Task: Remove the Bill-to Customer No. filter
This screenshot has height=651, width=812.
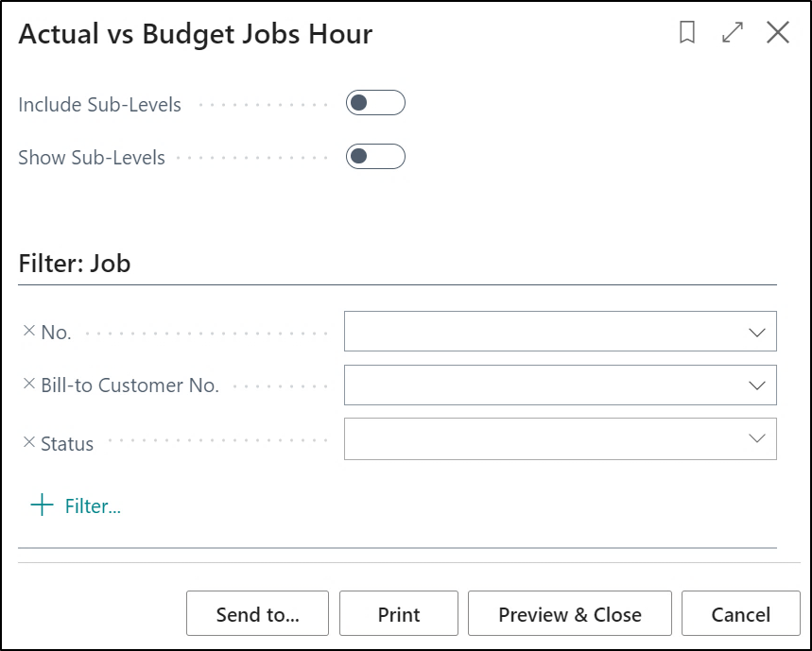Action: [x=28, y=385]
